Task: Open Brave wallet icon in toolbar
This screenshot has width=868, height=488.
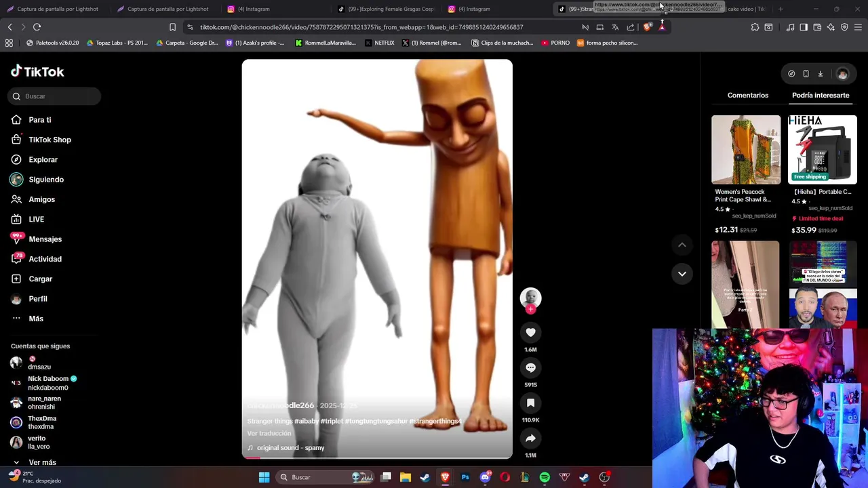Action: coord(817,27)
